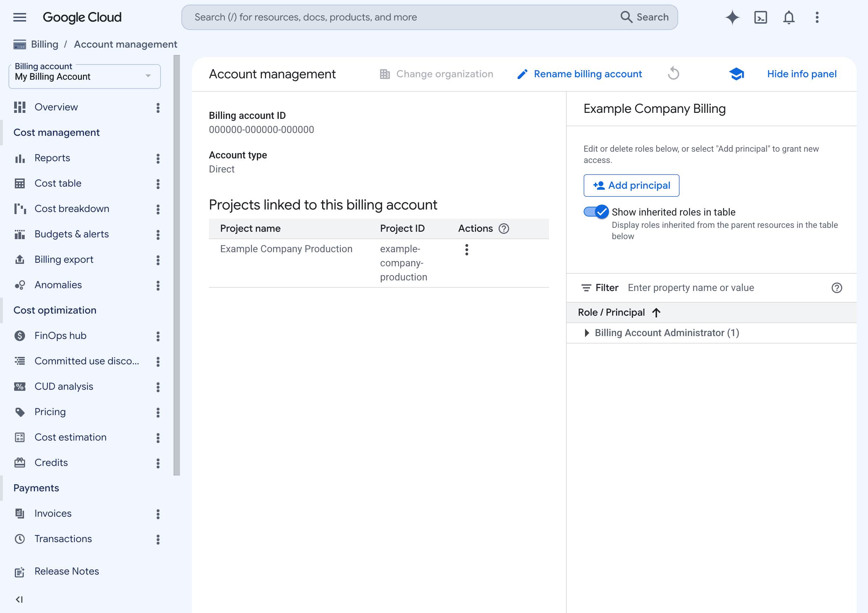
Task: Open the Billing account dropdown
Action: coord(85,77)
